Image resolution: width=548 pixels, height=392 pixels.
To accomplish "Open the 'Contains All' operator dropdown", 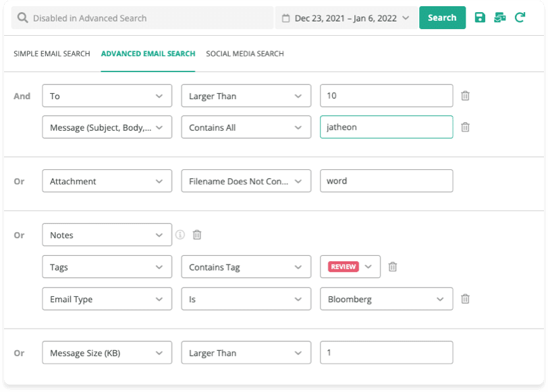I will click(x=246, y=127).
